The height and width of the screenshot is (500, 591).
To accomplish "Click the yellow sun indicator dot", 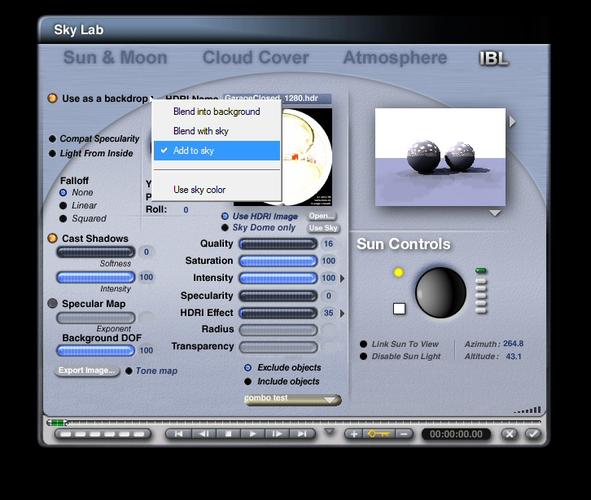I will coord(398,272).
